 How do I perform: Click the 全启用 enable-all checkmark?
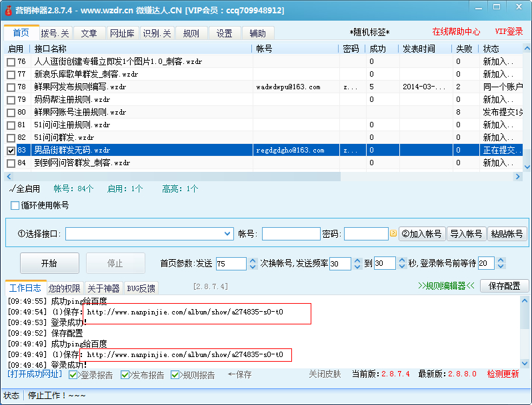click(x=25, y=189)
